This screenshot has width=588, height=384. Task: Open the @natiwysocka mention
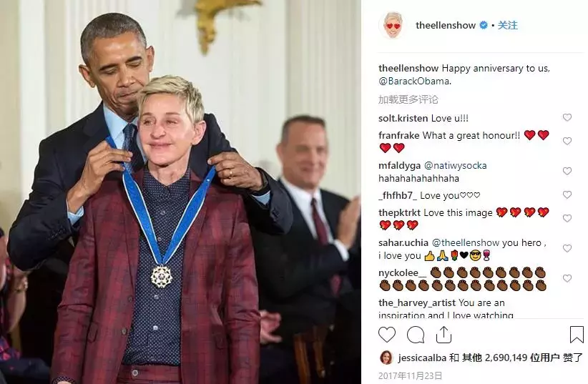click(x=455, y=165)
